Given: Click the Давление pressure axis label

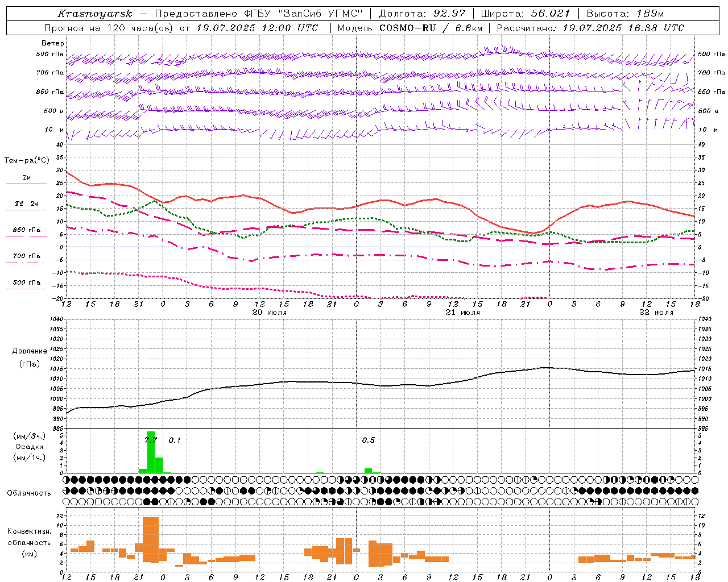Looking at the screenshot, I should click(29, 351).
